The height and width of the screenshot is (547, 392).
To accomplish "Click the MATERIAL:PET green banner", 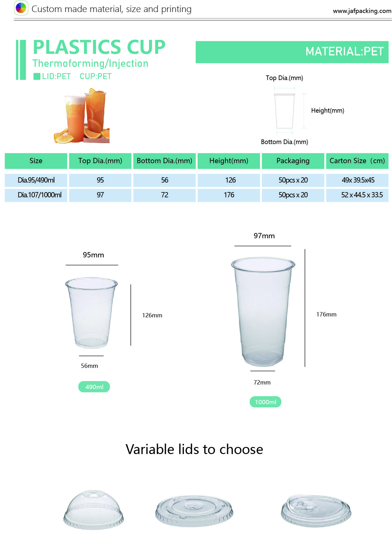I will pyautogui.click(x=292, y=52).
